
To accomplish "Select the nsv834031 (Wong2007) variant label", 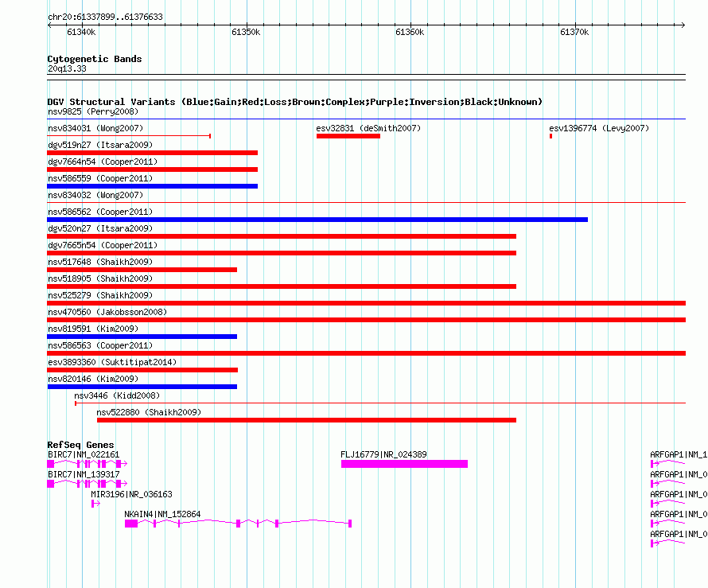I will click(x=95, y=128).
